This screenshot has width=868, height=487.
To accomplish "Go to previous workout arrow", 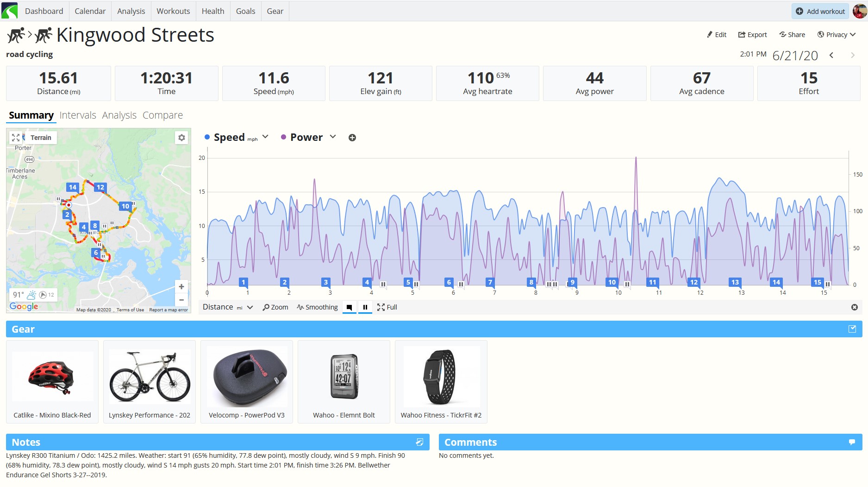I will (831, 55).
